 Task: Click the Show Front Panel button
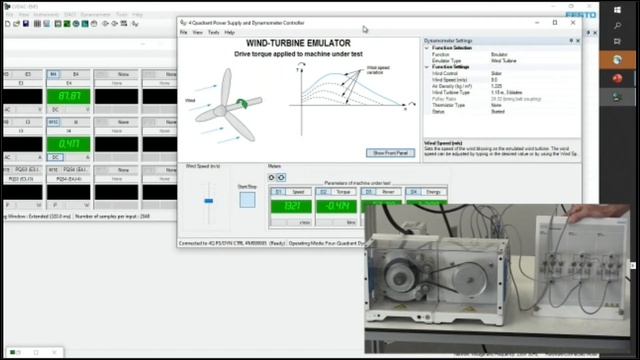tap(390, 153)
